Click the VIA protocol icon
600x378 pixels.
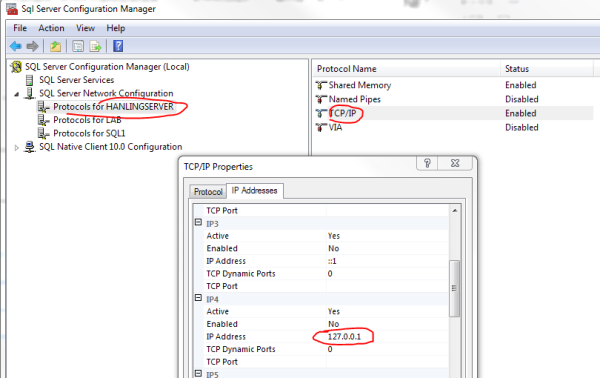coord(321,127)
